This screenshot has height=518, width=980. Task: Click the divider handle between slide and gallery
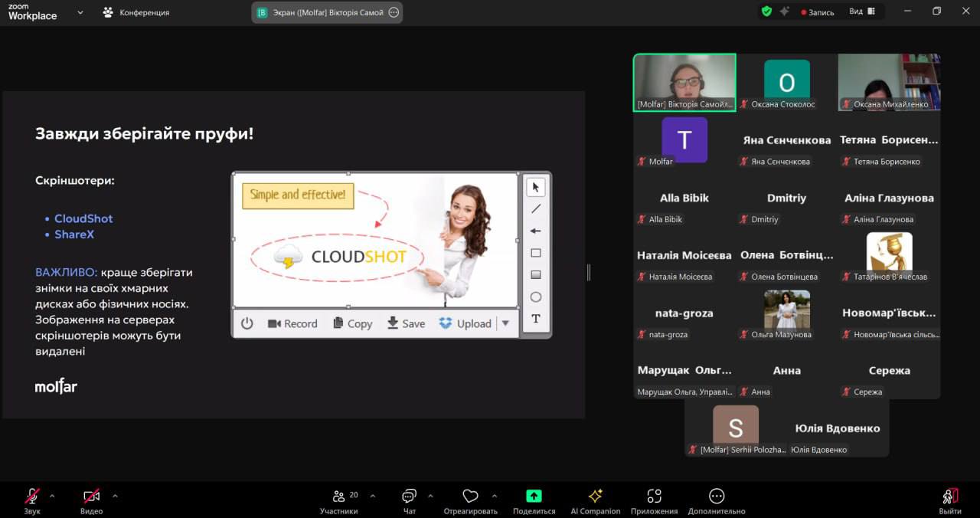(x=589, y=272)
